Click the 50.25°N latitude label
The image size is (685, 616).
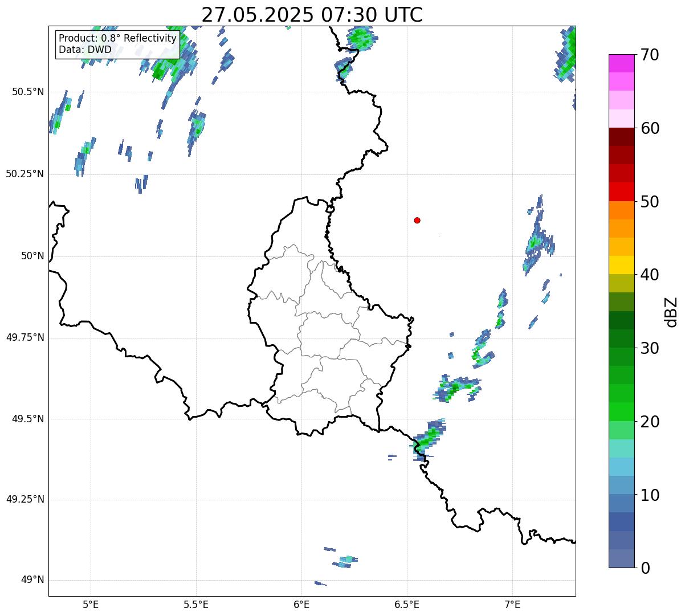pyautogui.click(x=25, y=174)
